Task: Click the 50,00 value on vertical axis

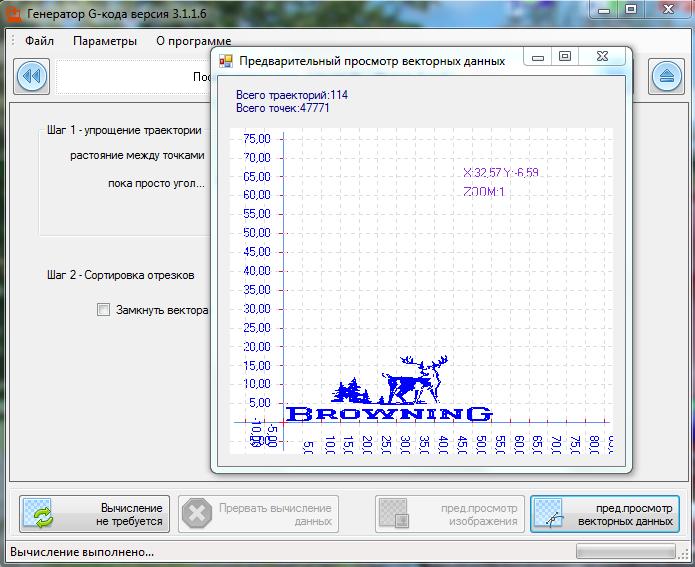Action: tap(257, 233)
